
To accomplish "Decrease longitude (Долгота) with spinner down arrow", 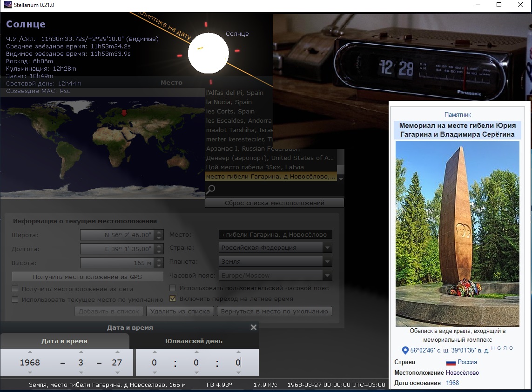I will (x=159, y=251).
